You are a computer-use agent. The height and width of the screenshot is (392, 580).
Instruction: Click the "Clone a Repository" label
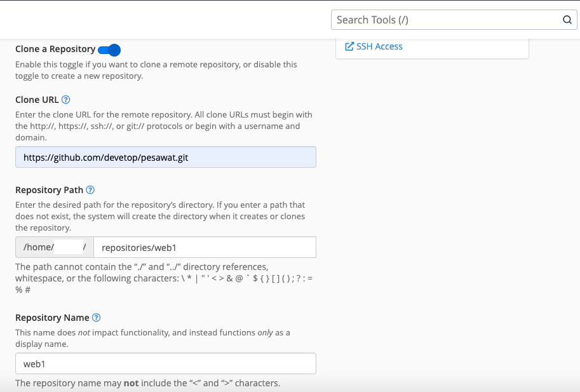pyautogui.click(x=55, y=49)
